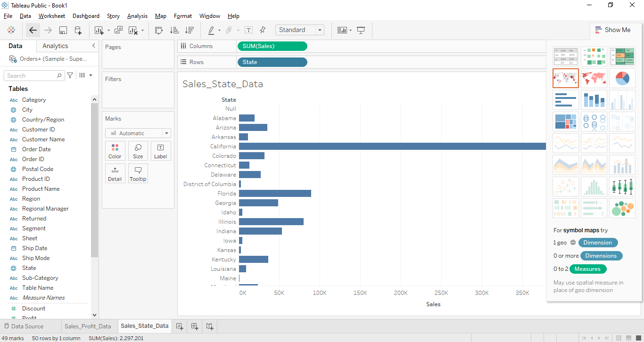
Task: Click the magnifier icon in Search box
Action: coord(59,75)
